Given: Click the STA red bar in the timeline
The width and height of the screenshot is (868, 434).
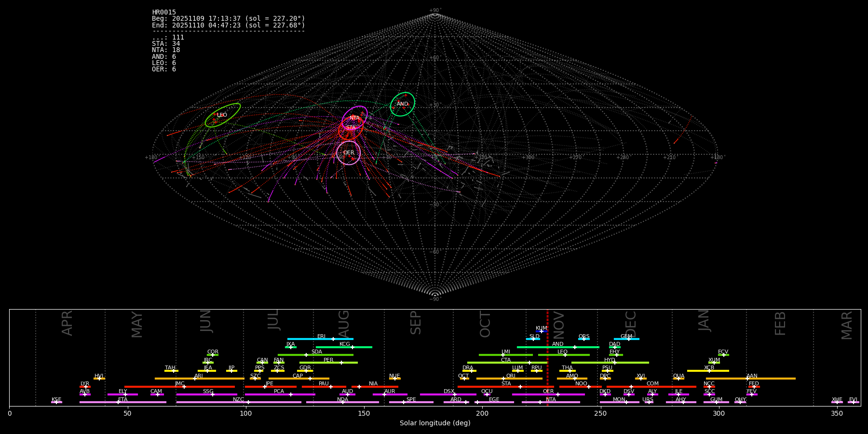Looking at the screenshot, I should [506, 387].
